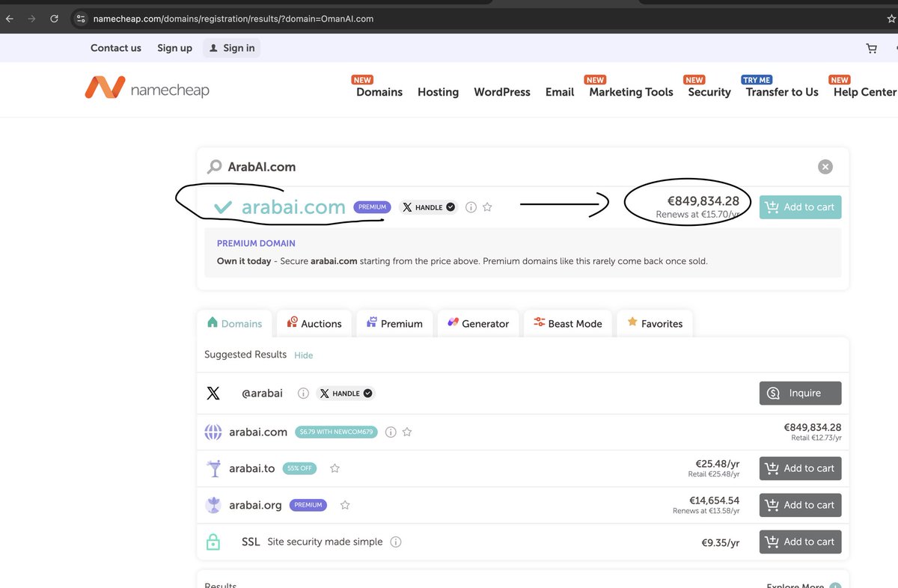Add arabai.org to cart

(x=800, y=505)
